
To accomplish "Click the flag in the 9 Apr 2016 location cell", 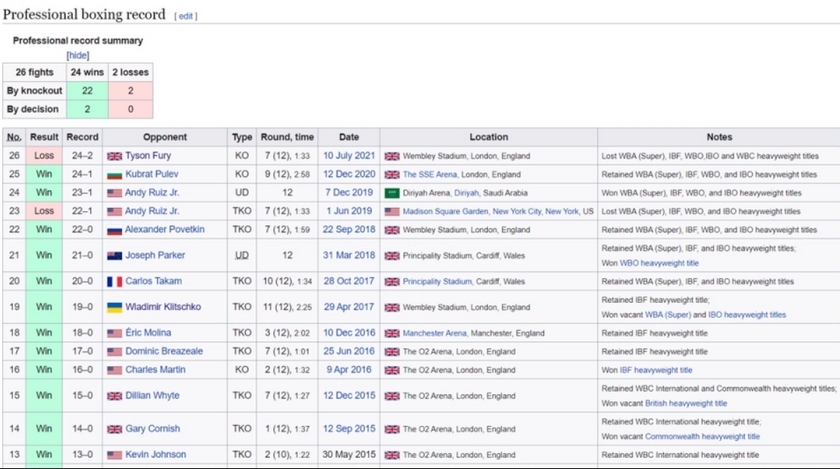I will (x=392, y=370).
